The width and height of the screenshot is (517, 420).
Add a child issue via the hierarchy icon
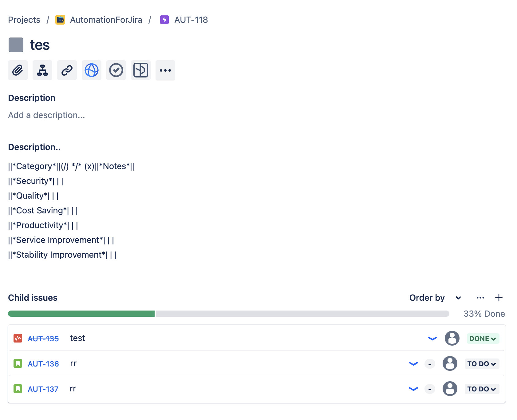(42, 70)
